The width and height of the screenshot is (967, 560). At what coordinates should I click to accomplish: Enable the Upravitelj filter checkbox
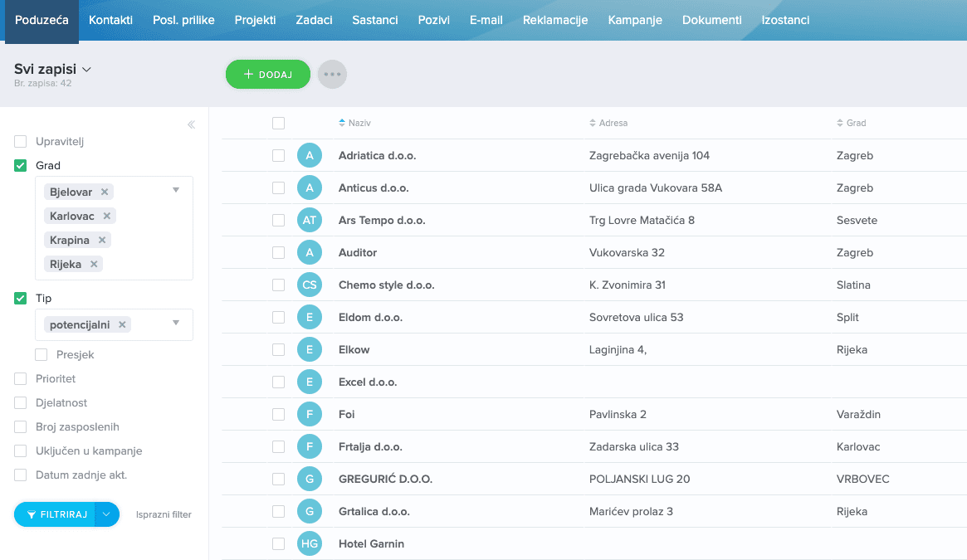(21, 141)
